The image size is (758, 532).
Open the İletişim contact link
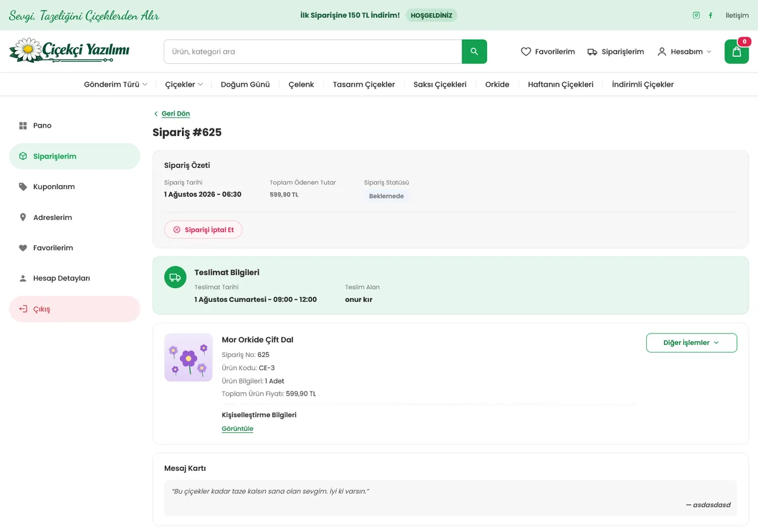point(737,15)
